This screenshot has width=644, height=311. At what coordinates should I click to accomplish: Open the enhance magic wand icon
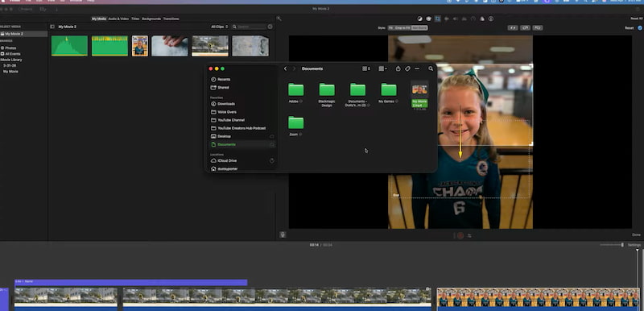click(x=279, y=19)
